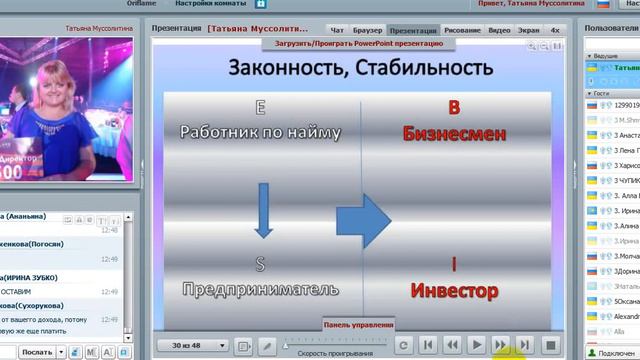Select guest Alexandr in the list
The height and width of the screenshot is (360, 640).
pos(613,316)
